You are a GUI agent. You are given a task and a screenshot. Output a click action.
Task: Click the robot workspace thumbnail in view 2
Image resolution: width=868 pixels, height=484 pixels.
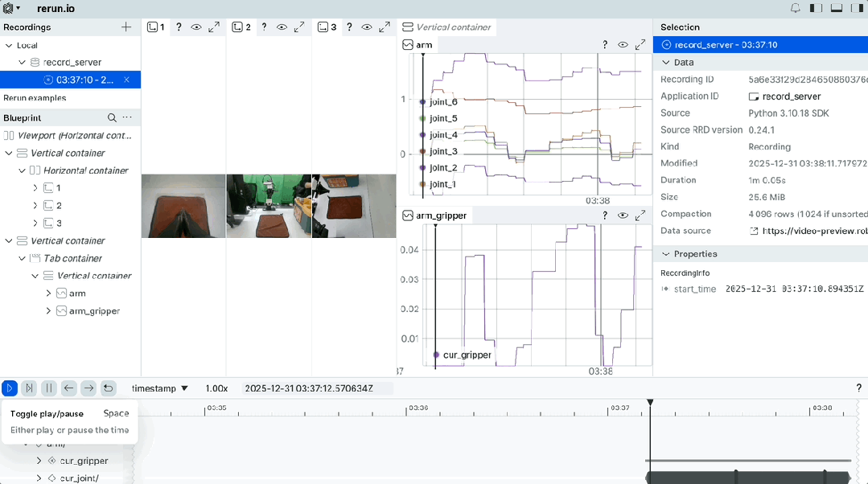[269, 206]
